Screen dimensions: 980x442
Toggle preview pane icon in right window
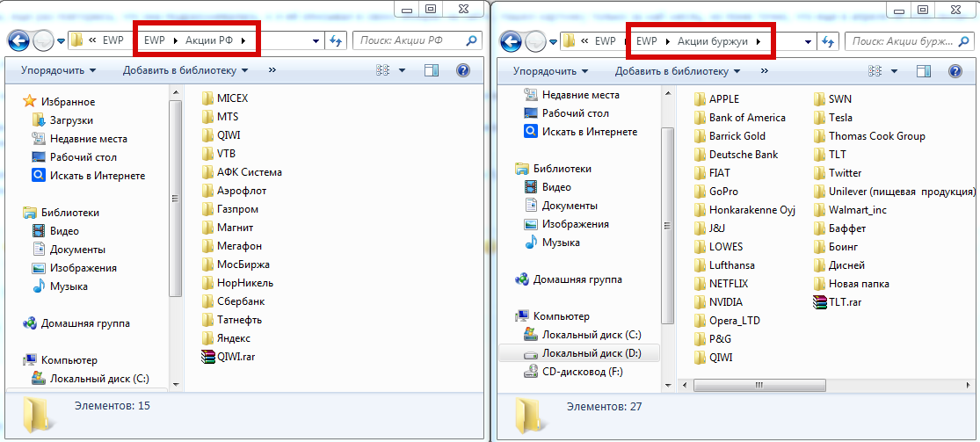tap(925, 70)
